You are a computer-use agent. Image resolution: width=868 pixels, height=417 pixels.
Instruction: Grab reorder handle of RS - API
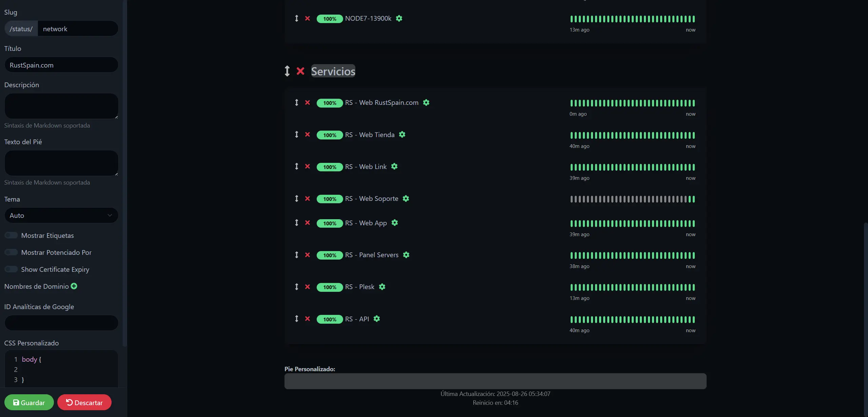click(297, 319)
